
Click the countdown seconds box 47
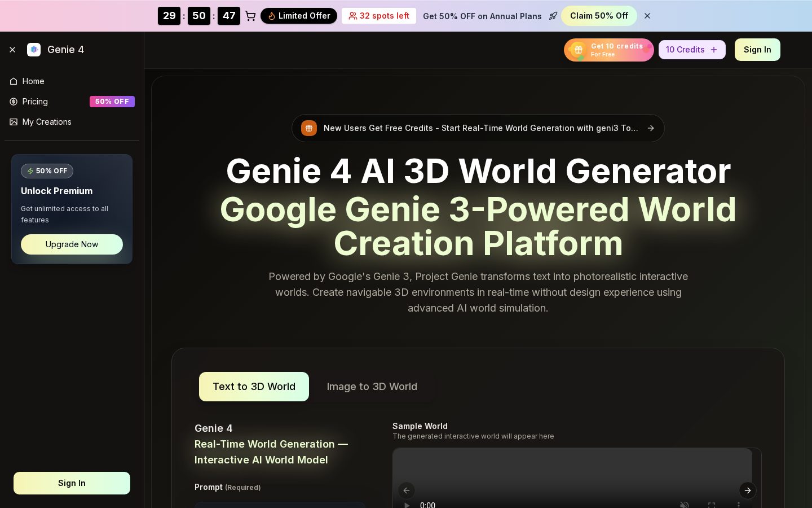229,16
